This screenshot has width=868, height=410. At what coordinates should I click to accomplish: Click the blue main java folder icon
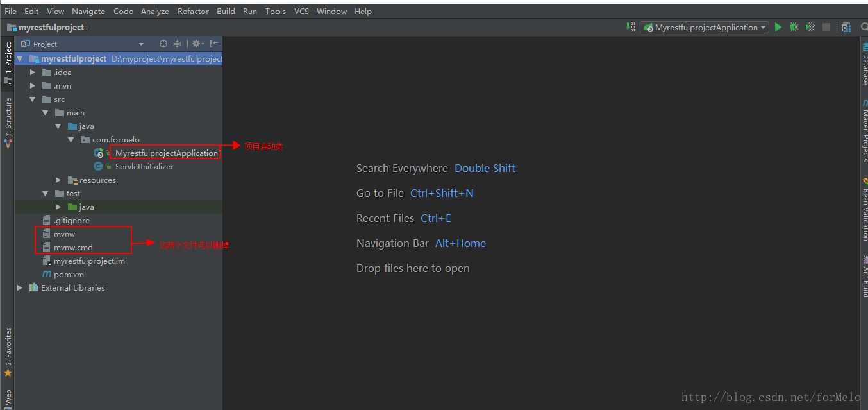(x=72, y=126)
